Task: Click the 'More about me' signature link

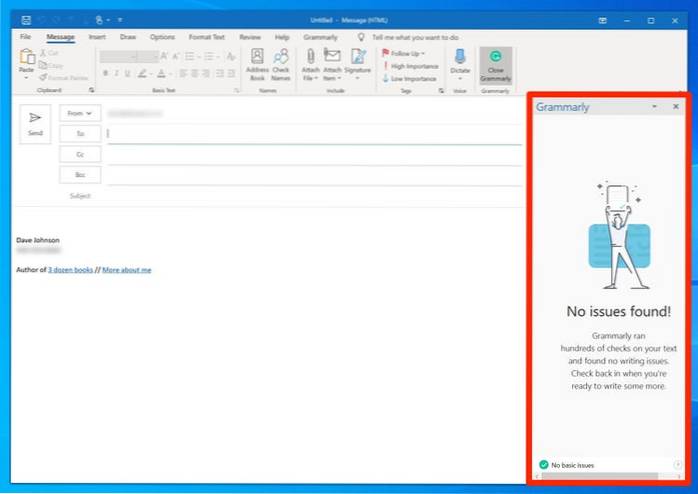Action: [x=127, y=270]
